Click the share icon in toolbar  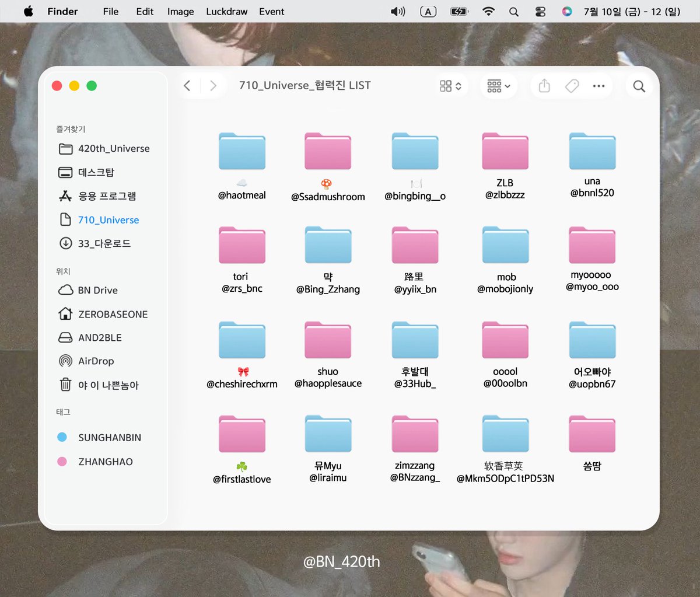pyautogui.click(x=544, y=86)
